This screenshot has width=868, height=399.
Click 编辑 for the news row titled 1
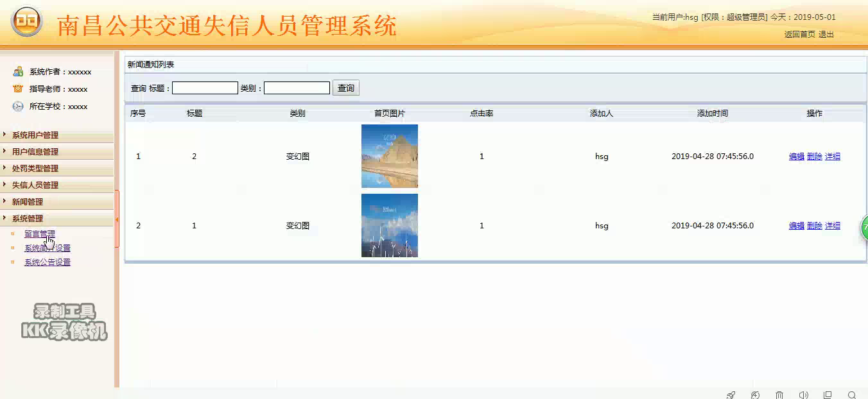point(797,226)
